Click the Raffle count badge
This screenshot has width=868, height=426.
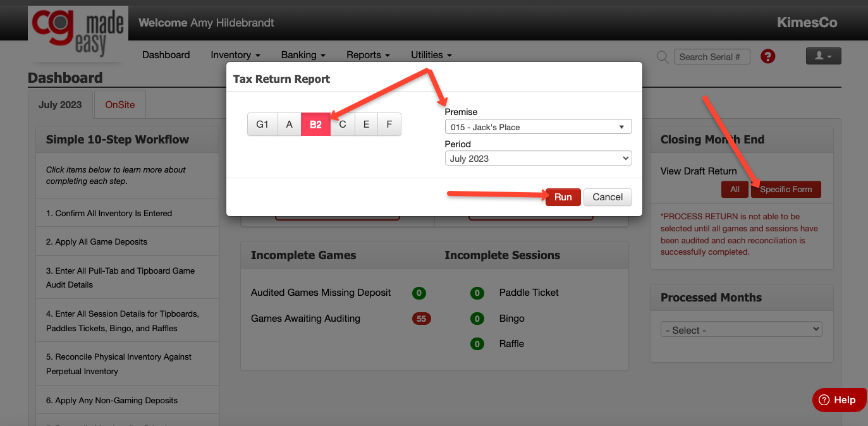477,344
